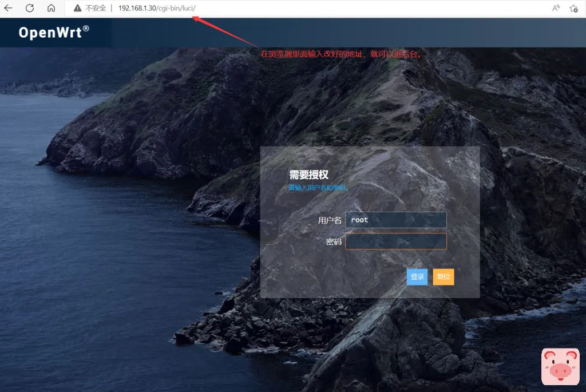Add page to favorites with star icon
The image size is (586, 392).
click(573, 8)
